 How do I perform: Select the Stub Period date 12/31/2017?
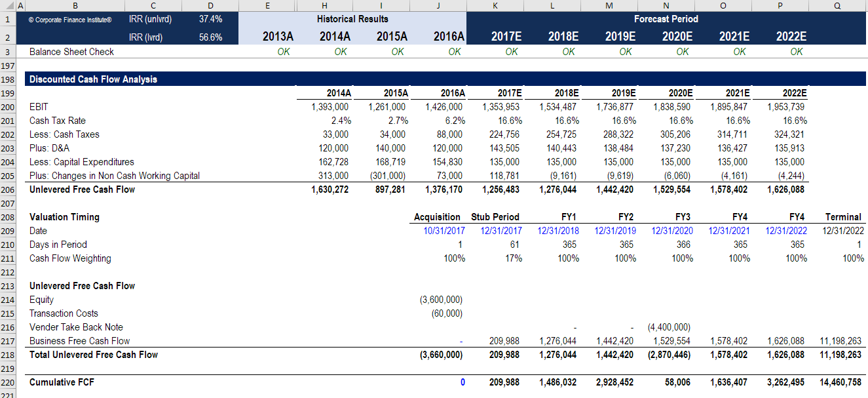point(501,231)
